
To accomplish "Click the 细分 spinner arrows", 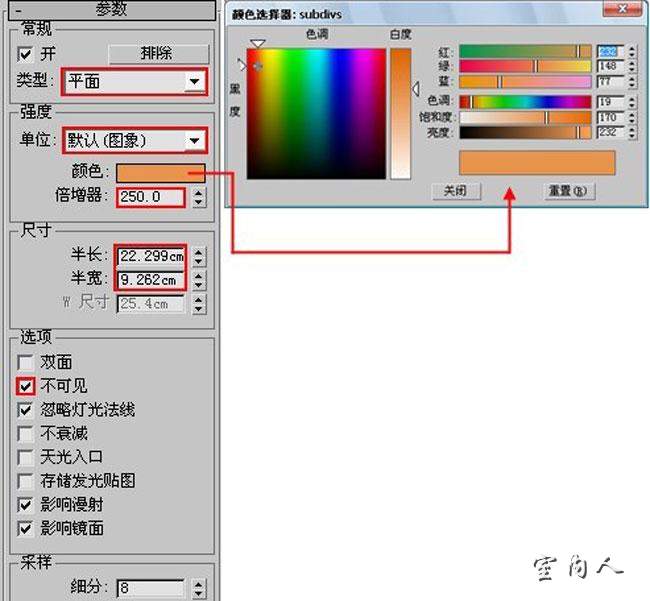I will pyautogui.click(x=199, y=588).
